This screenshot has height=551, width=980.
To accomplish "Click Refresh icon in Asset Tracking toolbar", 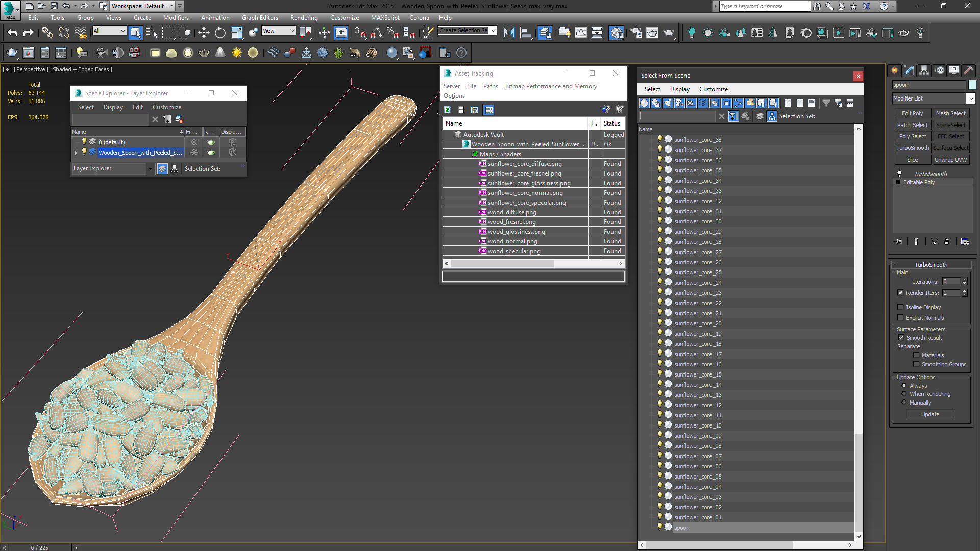I will point(447,109).
